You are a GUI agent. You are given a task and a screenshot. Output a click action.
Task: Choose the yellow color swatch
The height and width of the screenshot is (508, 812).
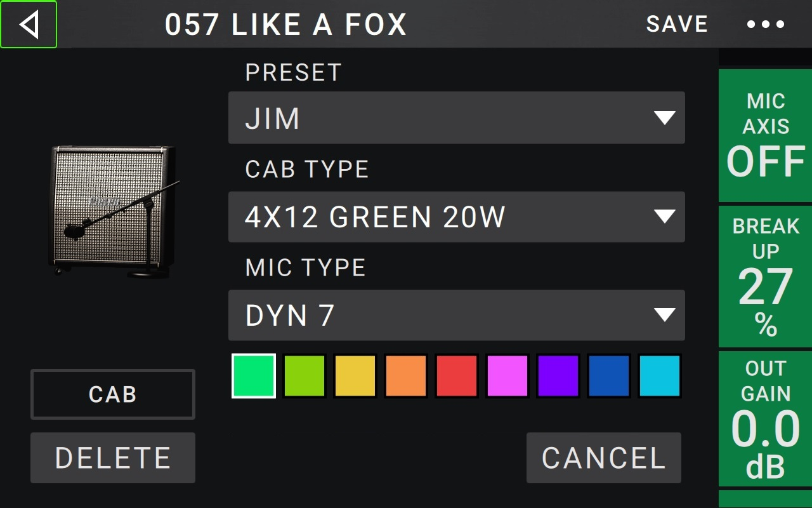coord(355,376)
